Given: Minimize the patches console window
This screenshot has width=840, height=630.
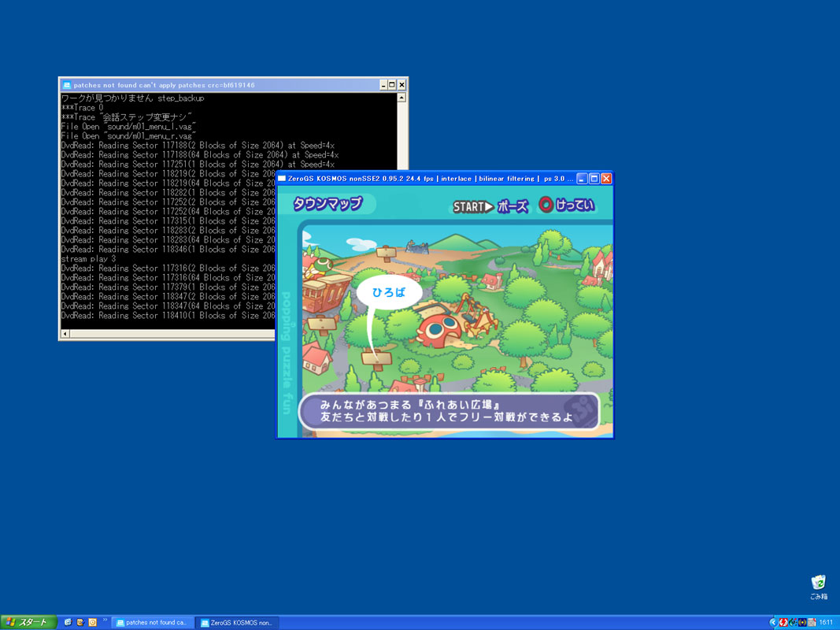Looking at the screenshot, I should tap(383, 84).
